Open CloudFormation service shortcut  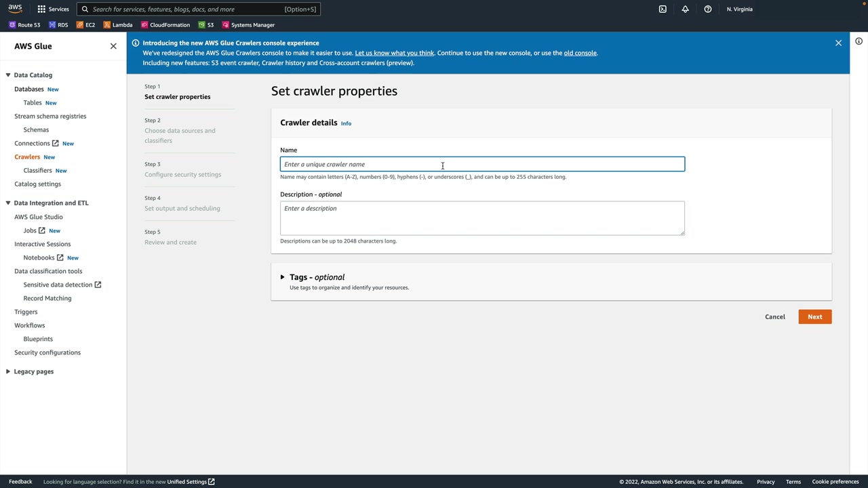click(x=165, y=25)
